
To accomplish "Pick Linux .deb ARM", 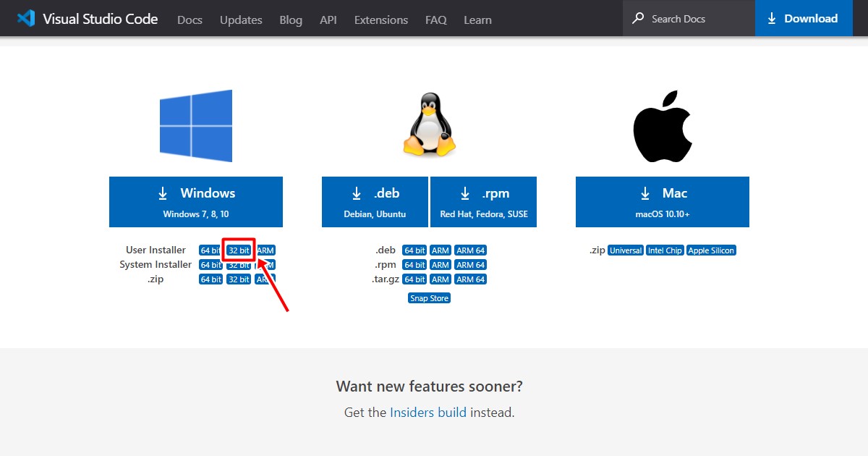I will pos(441,250).
